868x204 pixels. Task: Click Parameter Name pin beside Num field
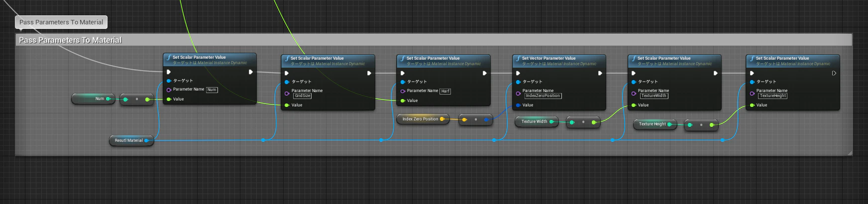169,90
